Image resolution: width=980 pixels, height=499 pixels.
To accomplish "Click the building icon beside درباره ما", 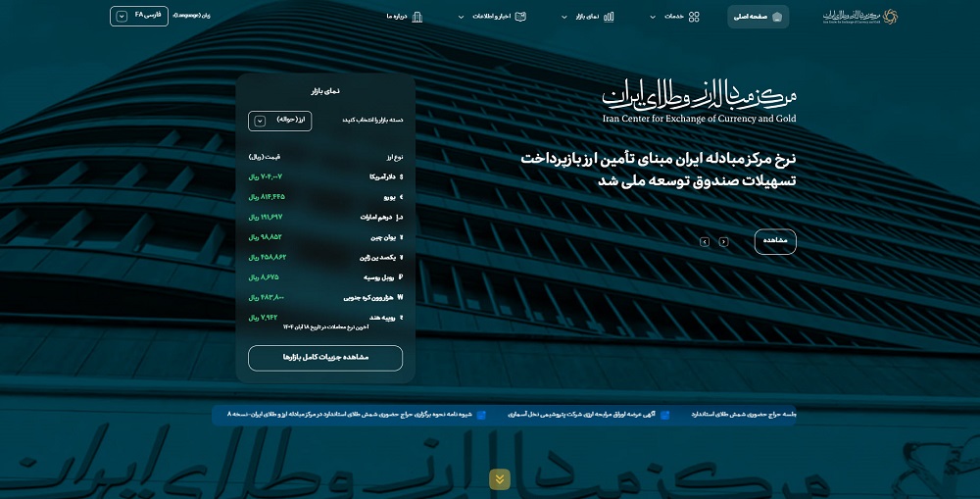I will [x=417, y=17].
